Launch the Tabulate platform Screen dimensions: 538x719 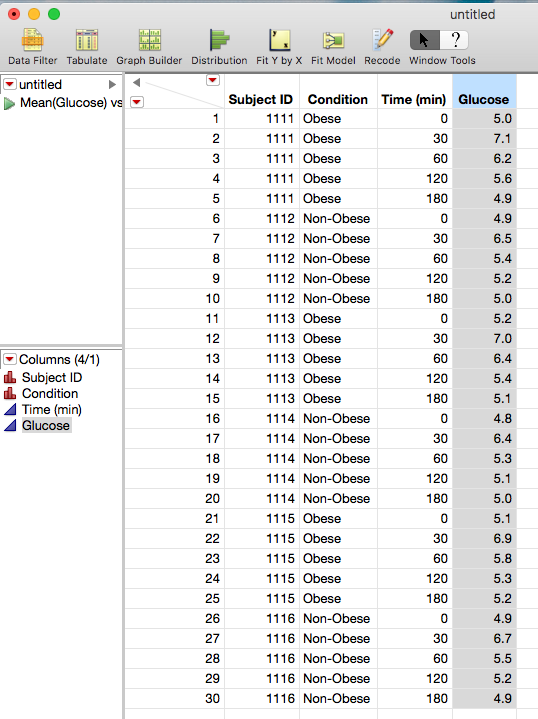87,47
